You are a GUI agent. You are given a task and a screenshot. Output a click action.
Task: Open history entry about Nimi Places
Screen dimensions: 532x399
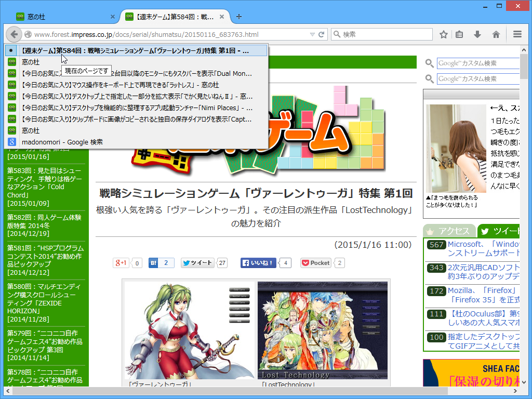[x=136, y=108]
